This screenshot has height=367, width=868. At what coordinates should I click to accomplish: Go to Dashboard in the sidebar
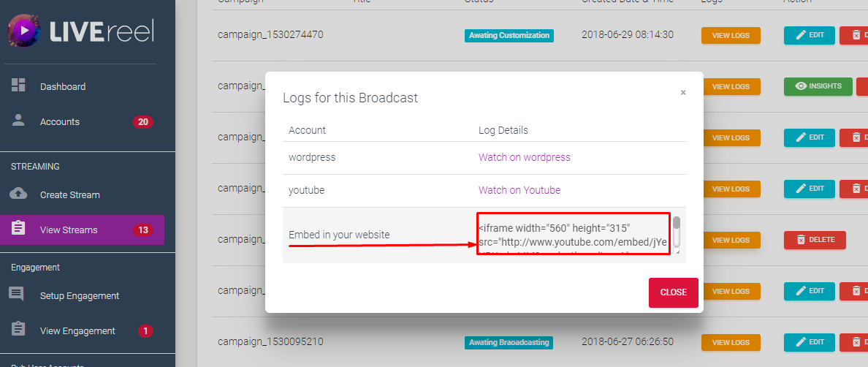pos(63,87)
